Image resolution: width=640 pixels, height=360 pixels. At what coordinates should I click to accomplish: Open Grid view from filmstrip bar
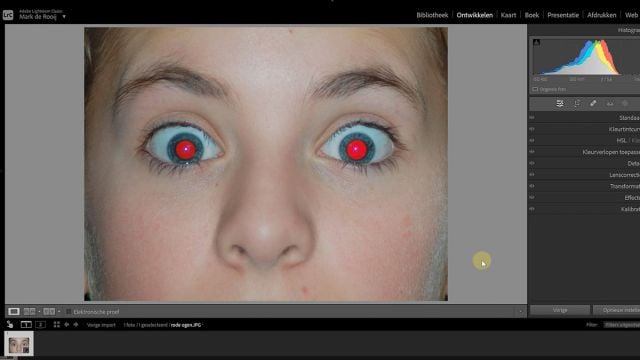pyautogui.click(x=57, y=325)
